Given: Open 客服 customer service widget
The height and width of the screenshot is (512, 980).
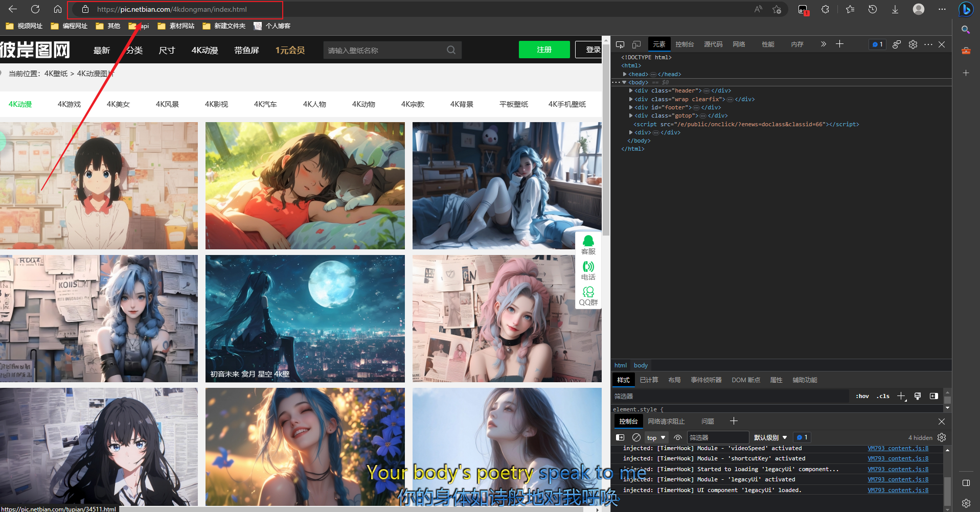Looking at the screenshot, I should [x=588, y=245].
